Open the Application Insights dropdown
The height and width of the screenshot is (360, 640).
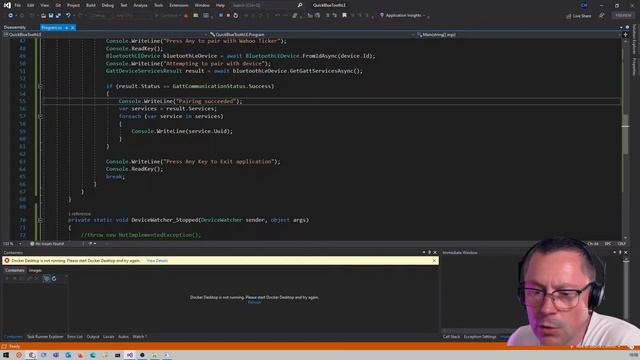(403, 16)
